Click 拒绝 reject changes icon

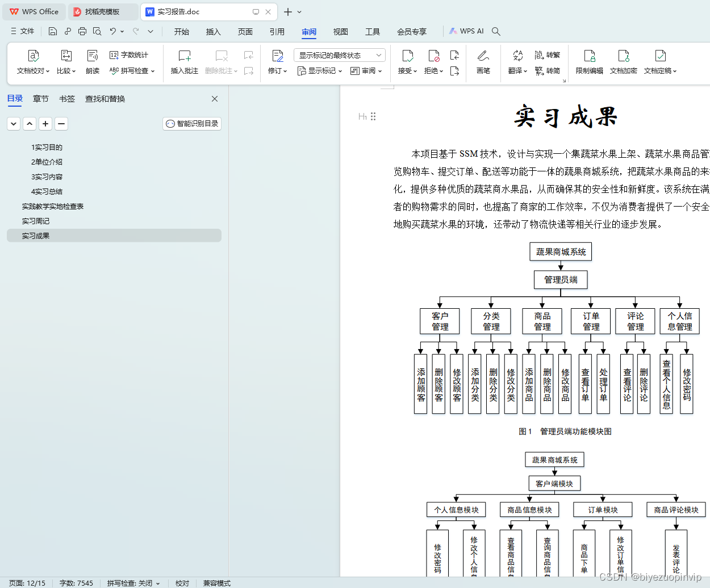[x=433, y=62]
